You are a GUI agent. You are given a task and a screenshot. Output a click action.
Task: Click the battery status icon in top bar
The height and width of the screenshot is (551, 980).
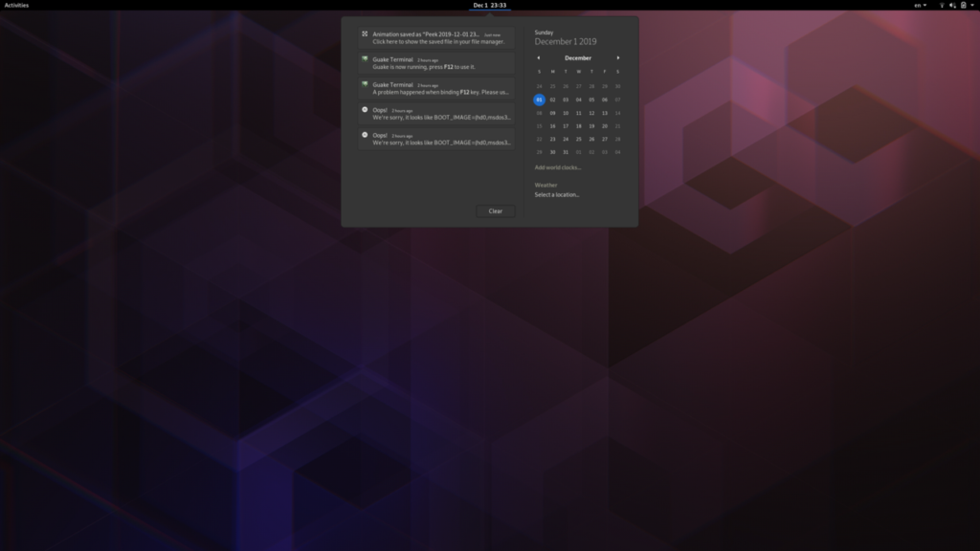tap(963, 5)
